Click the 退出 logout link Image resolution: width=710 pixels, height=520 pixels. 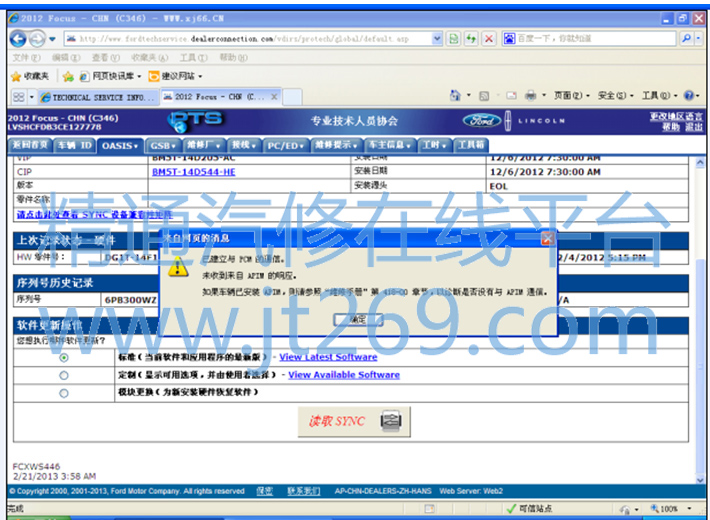pyautogui.click(x=694, y=127)
